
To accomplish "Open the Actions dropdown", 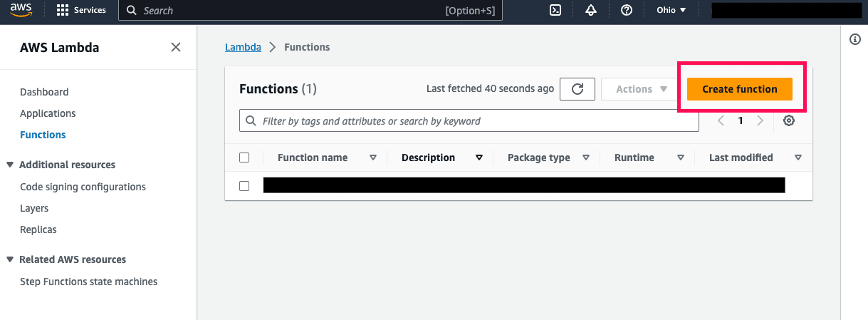I will click(x=638, y=89).
